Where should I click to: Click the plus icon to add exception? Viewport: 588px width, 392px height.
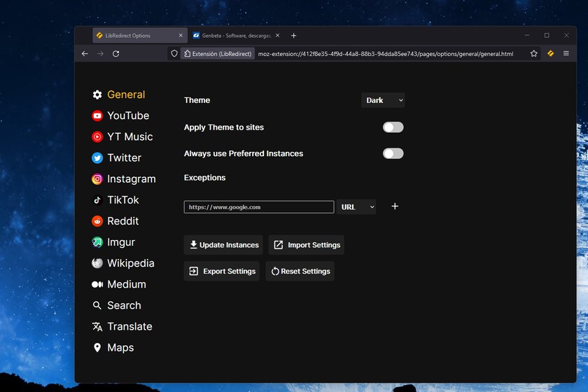tap(395, 206)
